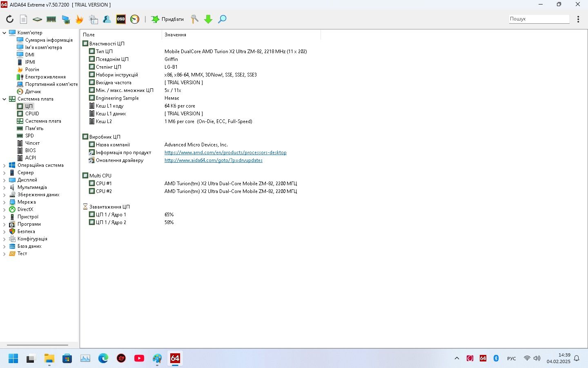Screen dimensions: 588x368
Task: Collapse the Системна плата tree node
Action: [x=4, y=99]
